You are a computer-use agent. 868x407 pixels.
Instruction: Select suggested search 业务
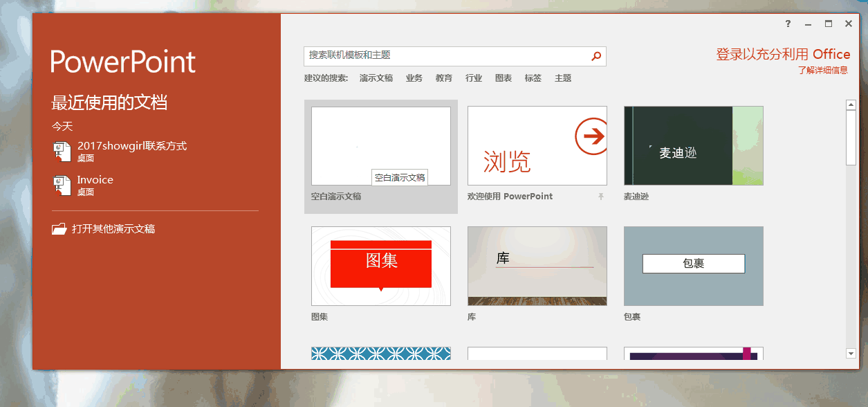pos(414,78)
